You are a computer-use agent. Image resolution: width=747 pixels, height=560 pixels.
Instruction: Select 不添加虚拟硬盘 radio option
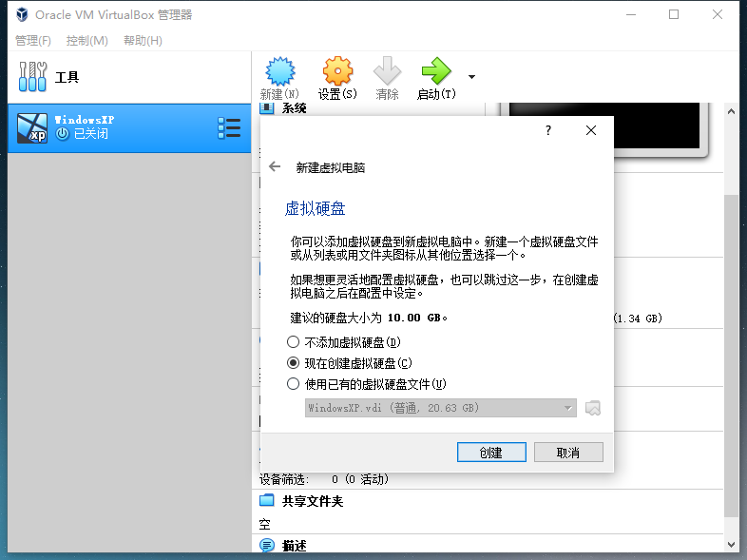[293, 342]
